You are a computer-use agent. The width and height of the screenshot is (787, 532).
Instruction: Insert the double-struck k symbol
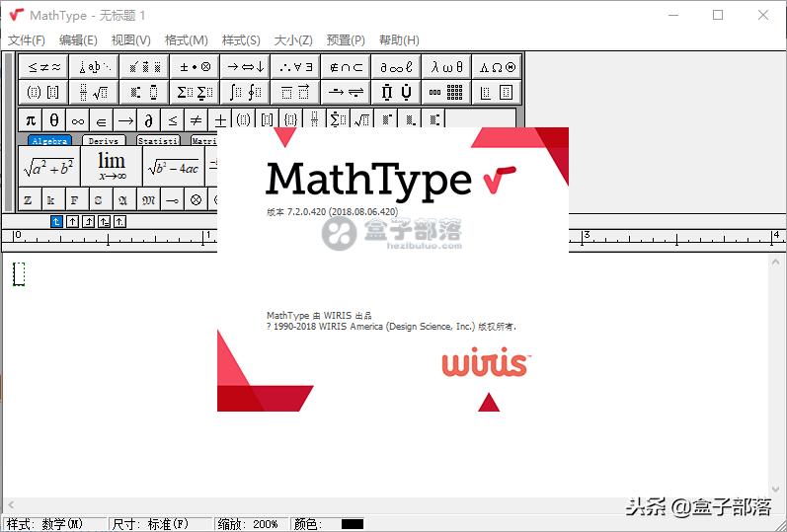(x=52, y=199)
